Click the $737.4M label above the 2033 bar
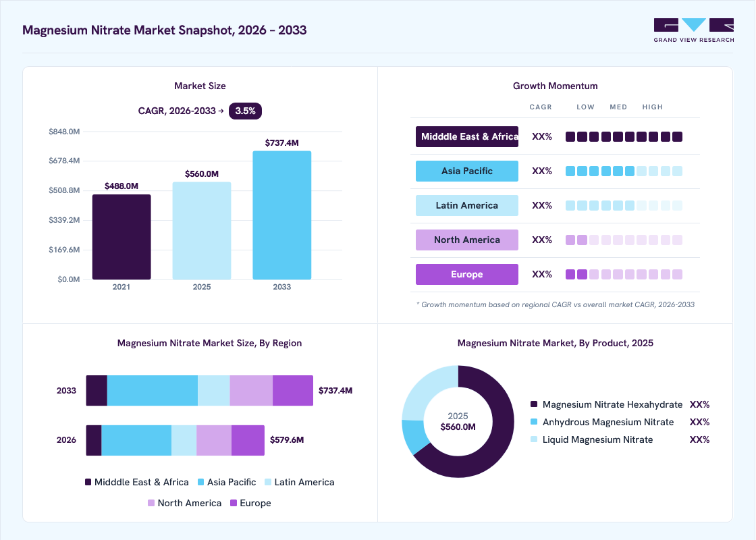 click(281, 142)
